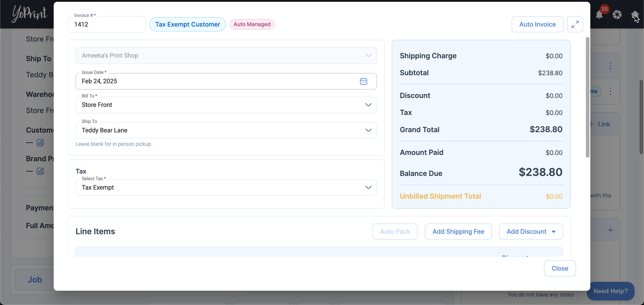This screenshot has height=305, width=644.
Task: Click the notification bell with the 25 badge
Action: click(x=599, y=15)
